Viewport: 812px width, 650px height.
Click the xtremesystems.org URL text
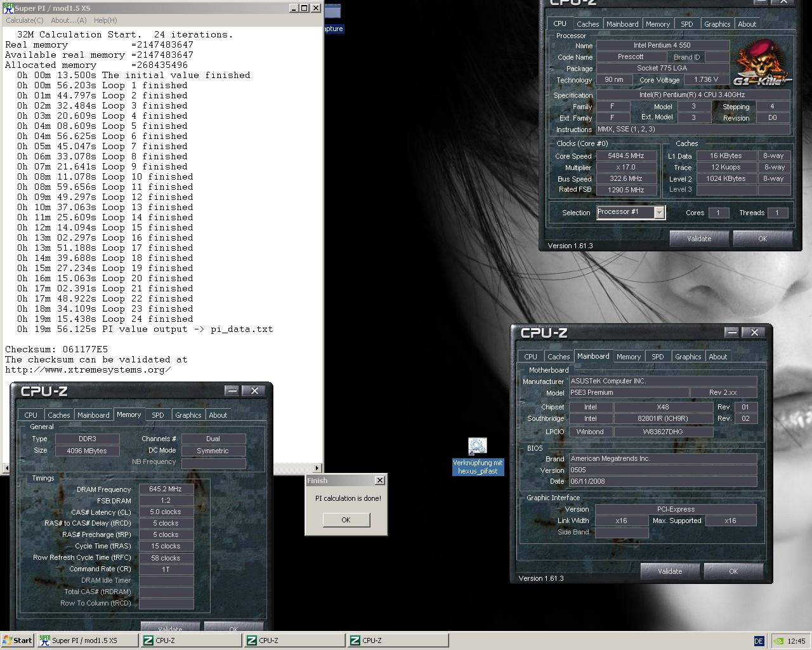88,369
